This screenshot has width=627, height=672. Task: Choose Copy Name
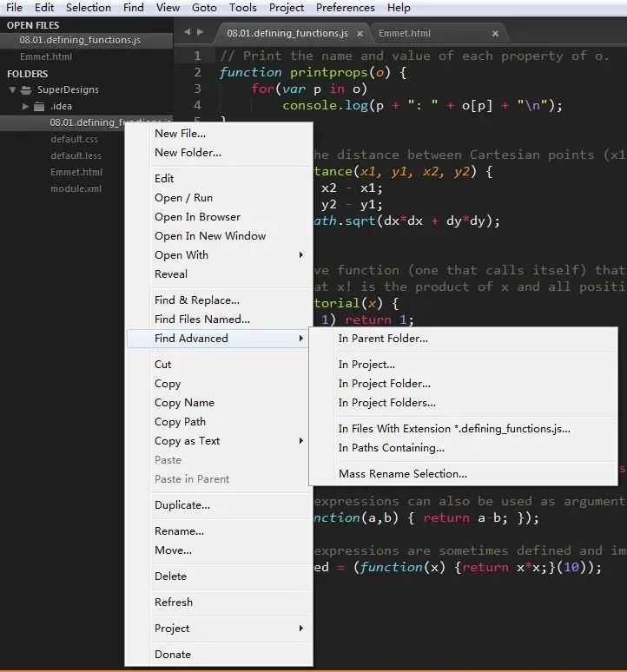coord(219,403)
